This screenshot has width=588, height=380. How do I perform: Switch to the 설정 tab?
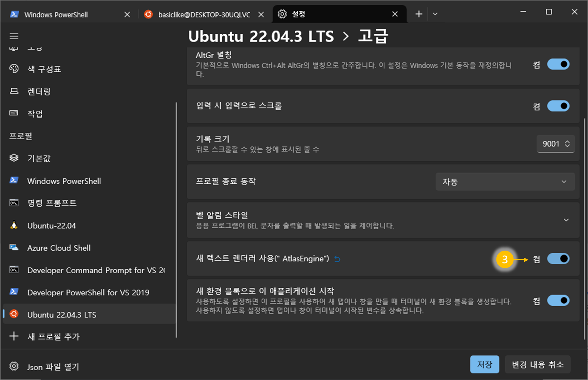(339, 14)
